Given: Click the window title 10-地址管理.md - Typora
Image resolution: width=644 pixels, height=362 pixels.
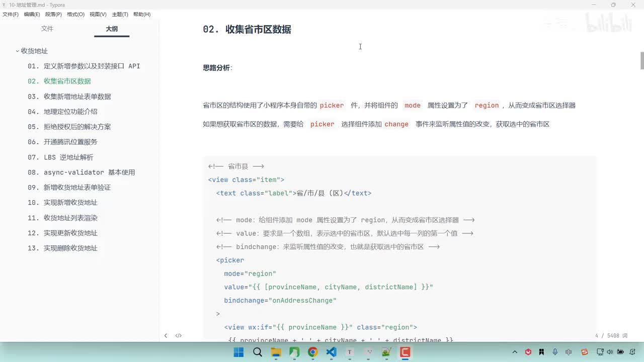Looking at the screenshot, I should [37, 5].
